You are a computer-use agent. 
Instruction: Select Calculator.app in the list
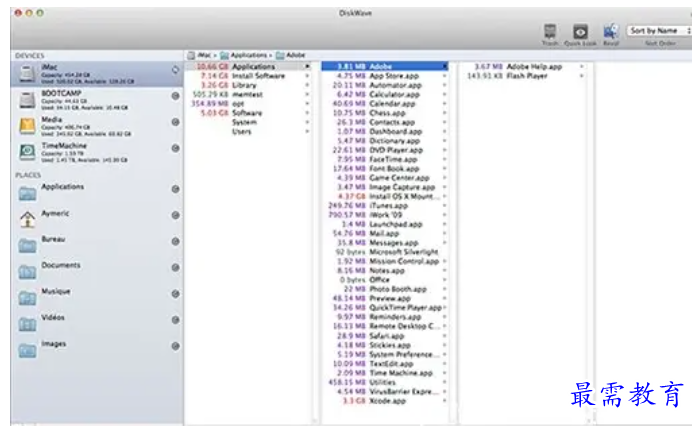385,94
